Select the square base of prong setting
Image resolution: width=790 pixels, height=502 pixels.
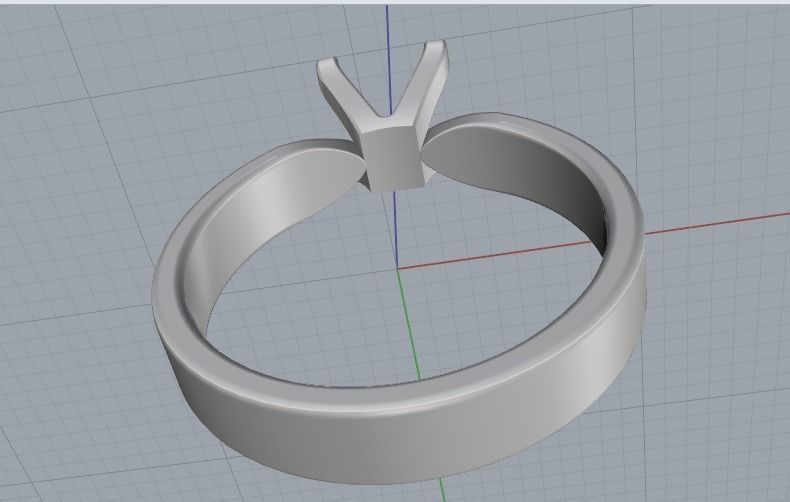(x=395, y=158)
